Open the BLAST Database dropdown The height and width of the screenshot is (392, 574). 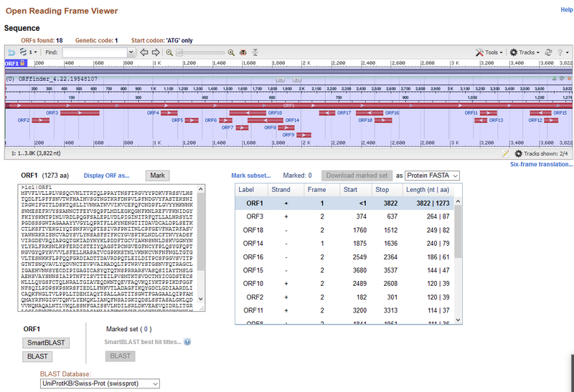(x=100, y=383)
